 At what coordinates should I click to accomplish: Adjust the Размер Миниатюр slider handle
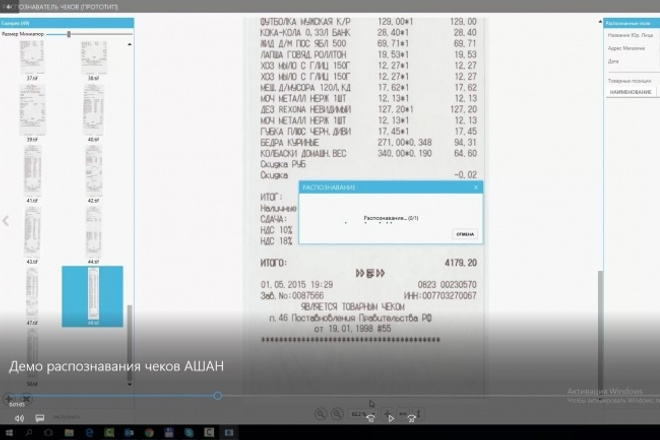(x=69, y=34)
